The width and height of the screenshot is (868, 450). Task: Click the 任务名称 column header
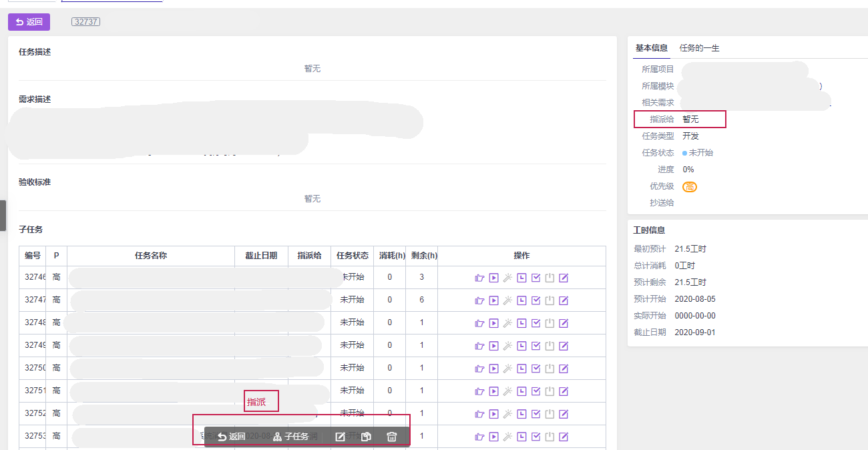click(151, 256)
